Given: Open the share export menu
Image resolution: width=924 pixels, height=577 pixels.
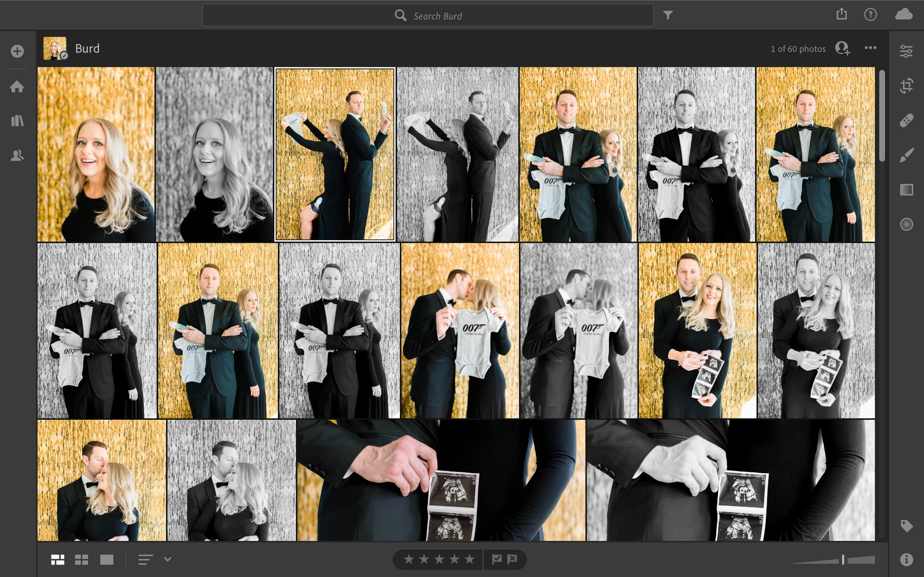Looking at the screenshot, I should click(842, 14).
